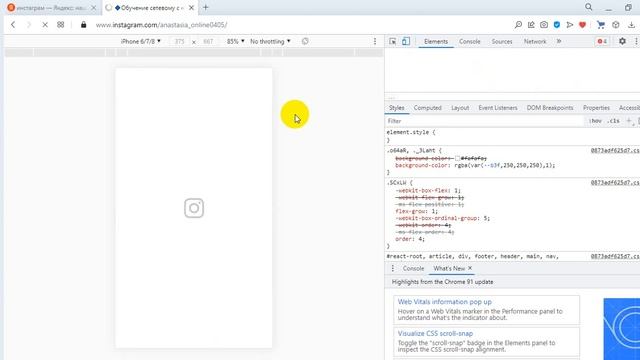Open the speed dial grid icon

coord(60,25)
